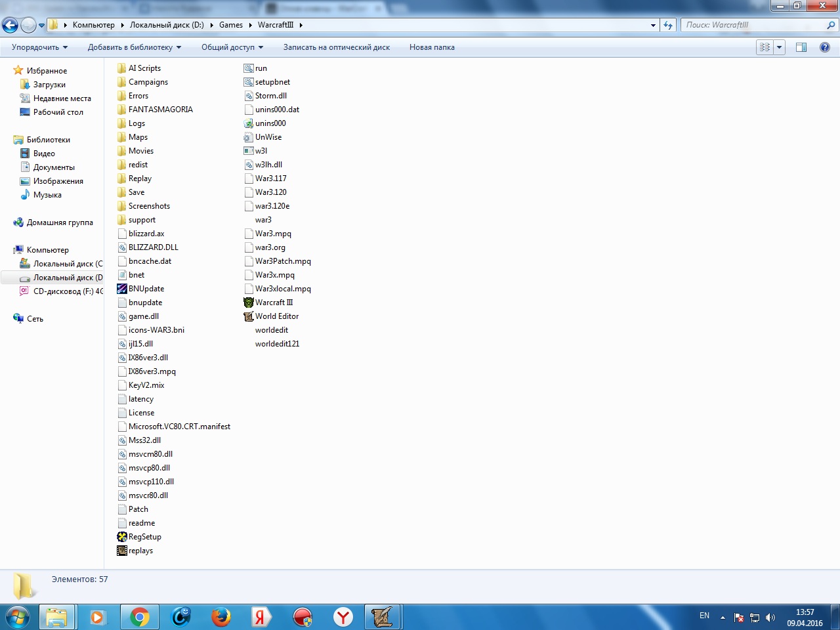Select the UnWise application icon
840x630 pixels.
pyautogui.click(x=249, y=137)
